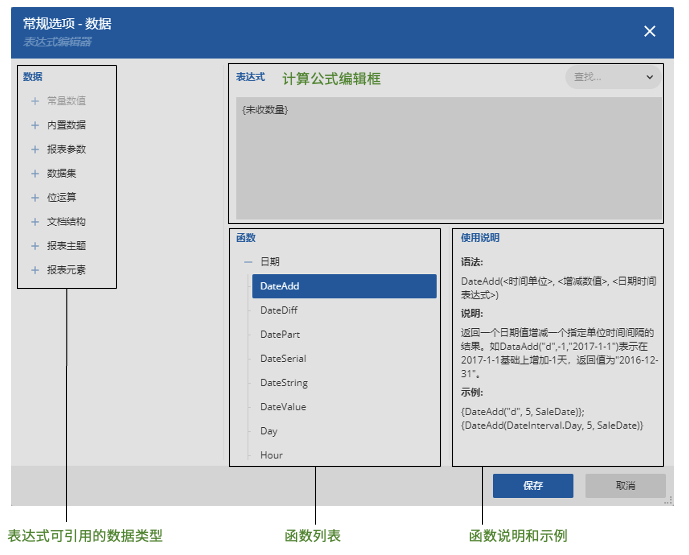This screenshot has height=555, width=689.
Task: Click the dialog resize grip corner
Action: coord(668,501)
